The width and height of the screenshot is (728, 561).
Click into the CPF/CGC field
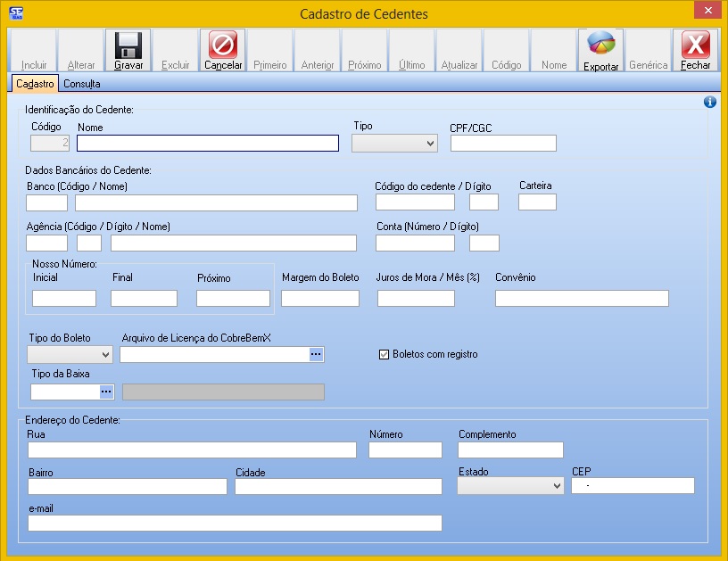(x=503, y=144)
